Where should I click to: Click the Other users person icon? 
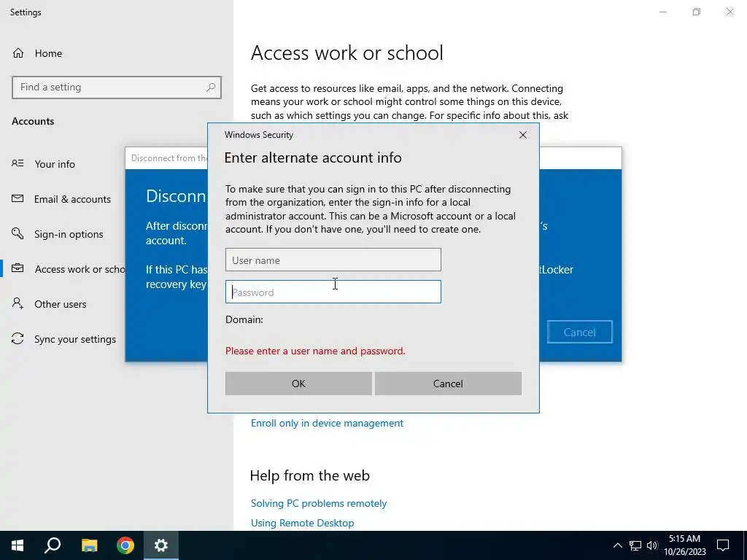click(x=18, y=303)
